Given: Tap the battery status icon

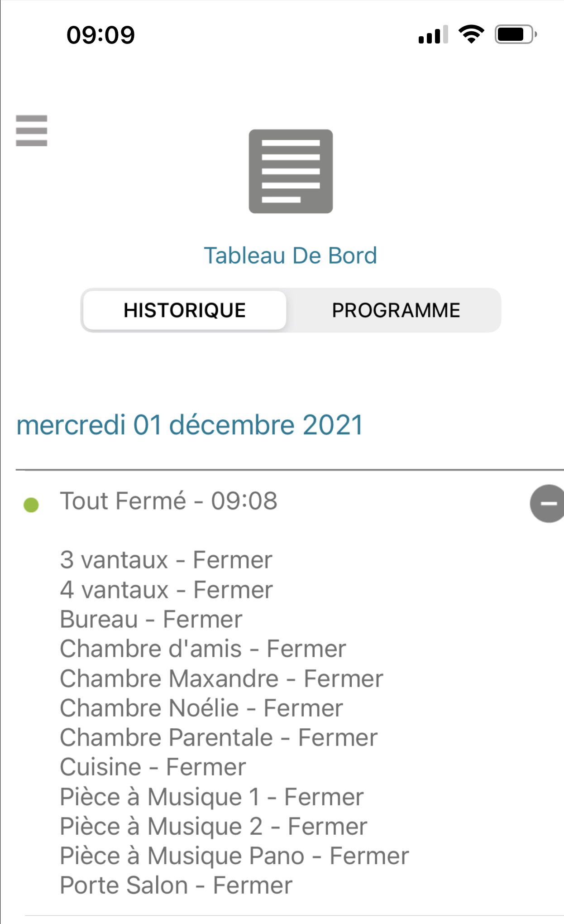Looking at the screenshot, I should tap(516, 34).
